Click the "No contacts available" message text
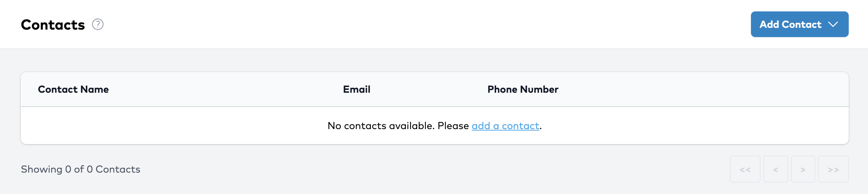The height and width of the screenshot is (194, 868). click(x=380, y=126)
